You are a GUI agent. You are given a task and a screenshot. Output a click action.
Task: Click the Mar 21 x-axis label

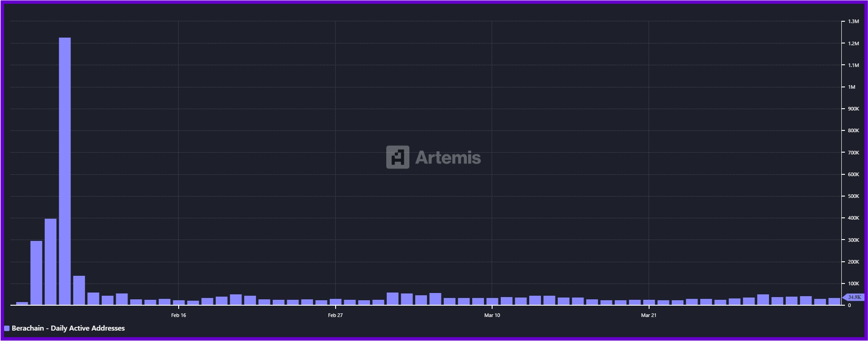click(649, 315)
